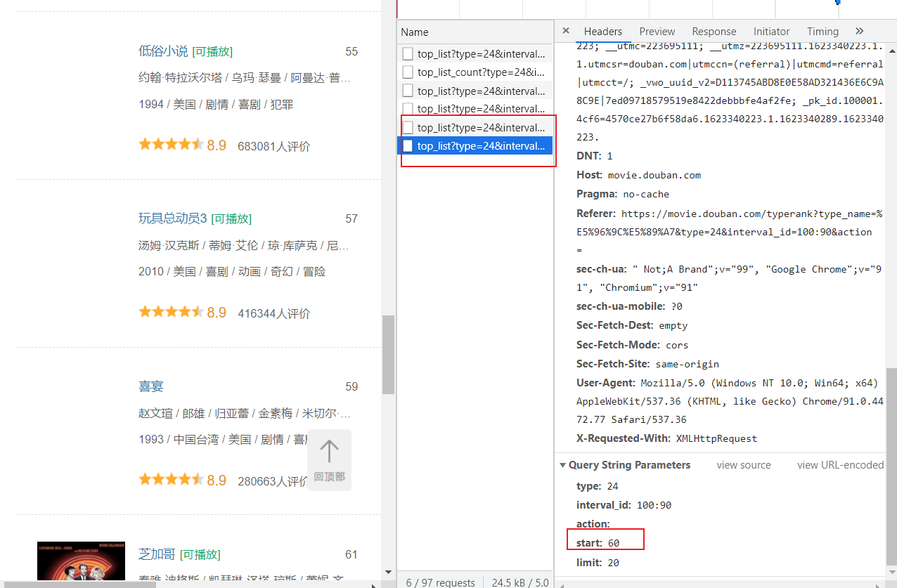Click the headers panel vertical scrollbar thumb
Viewport: 897px width, 588px height.
click(891, 466)
